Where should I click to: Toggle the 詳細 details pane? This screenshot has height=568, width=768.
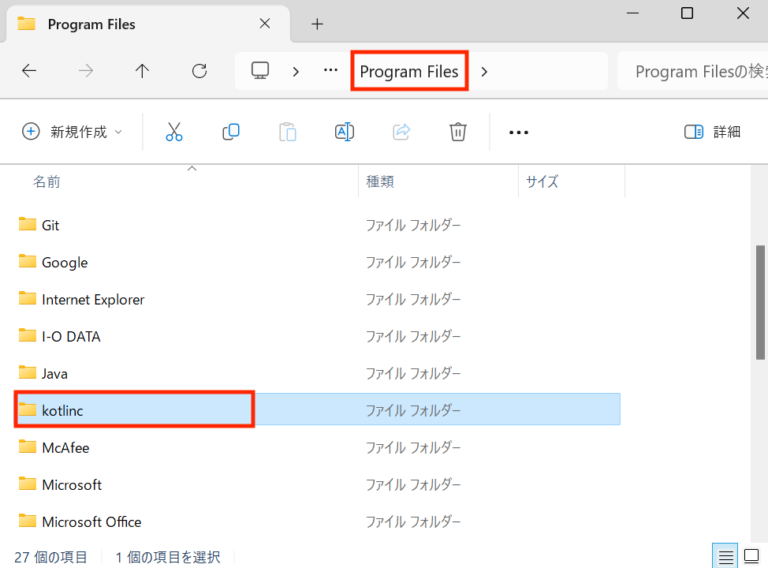tap(712, 132)
